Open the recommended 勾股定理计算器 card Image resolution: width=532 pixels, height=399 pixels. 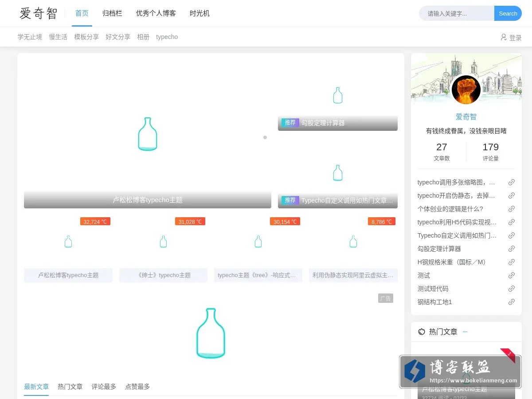(338, 95)
